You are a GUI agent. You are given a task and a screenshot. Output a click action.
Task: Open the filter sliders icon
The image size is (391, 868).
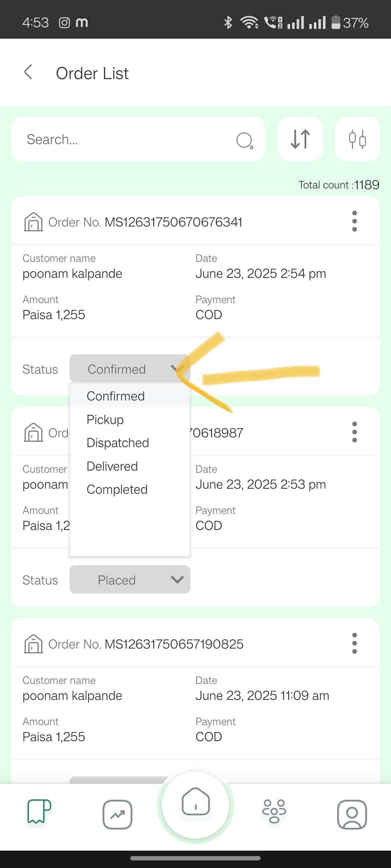(357, 139)
